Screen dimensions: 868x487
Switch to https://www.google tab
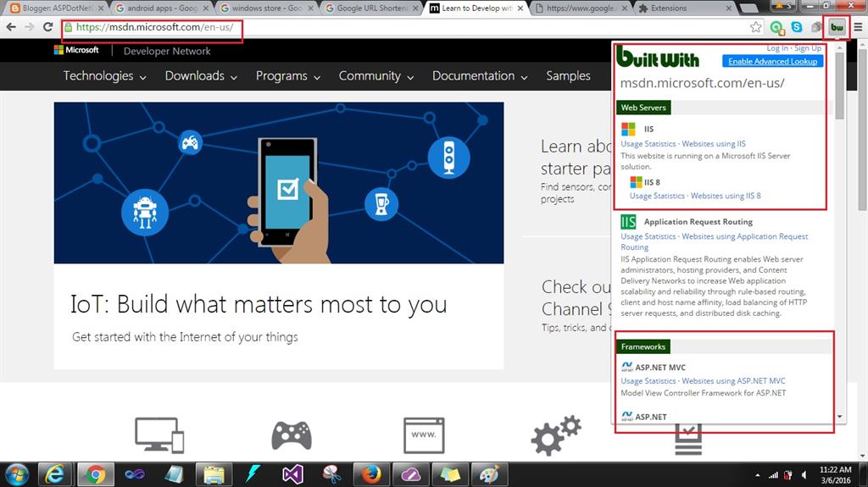581,8
